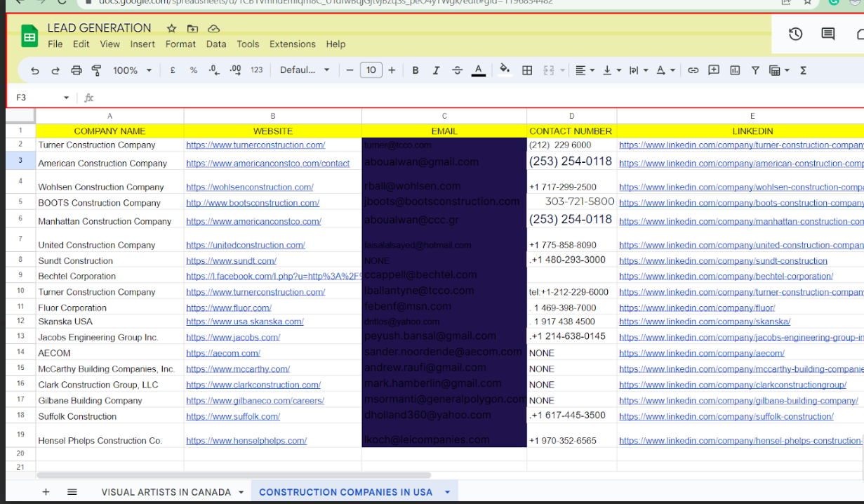Format as currency with the pound icon

point(173,70)
